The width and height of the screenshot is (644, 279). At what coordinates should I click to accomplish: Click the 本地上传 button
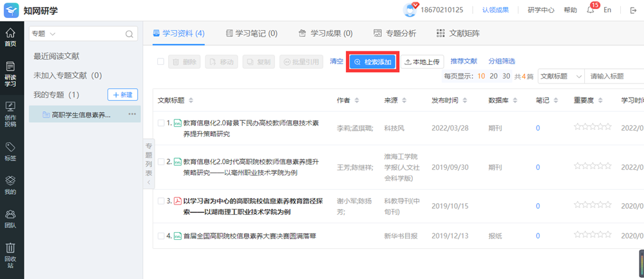point(422,62)
